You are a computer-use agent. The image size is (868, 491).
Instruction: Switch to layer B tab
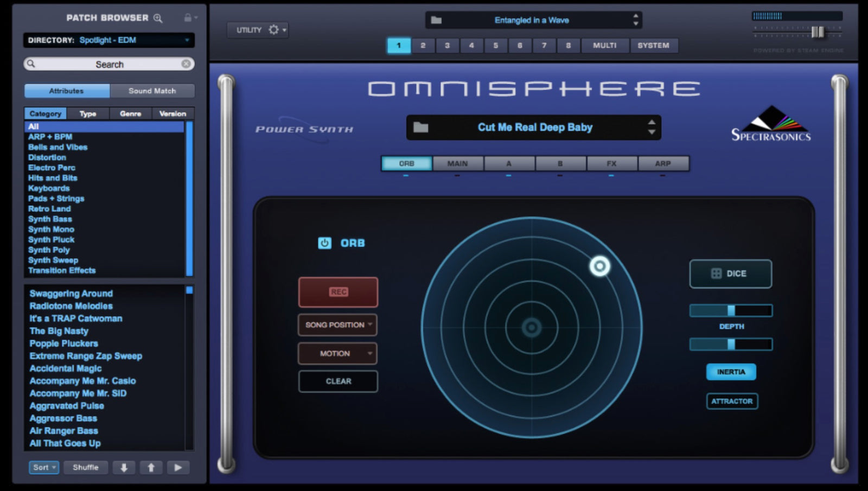point(560,163)
